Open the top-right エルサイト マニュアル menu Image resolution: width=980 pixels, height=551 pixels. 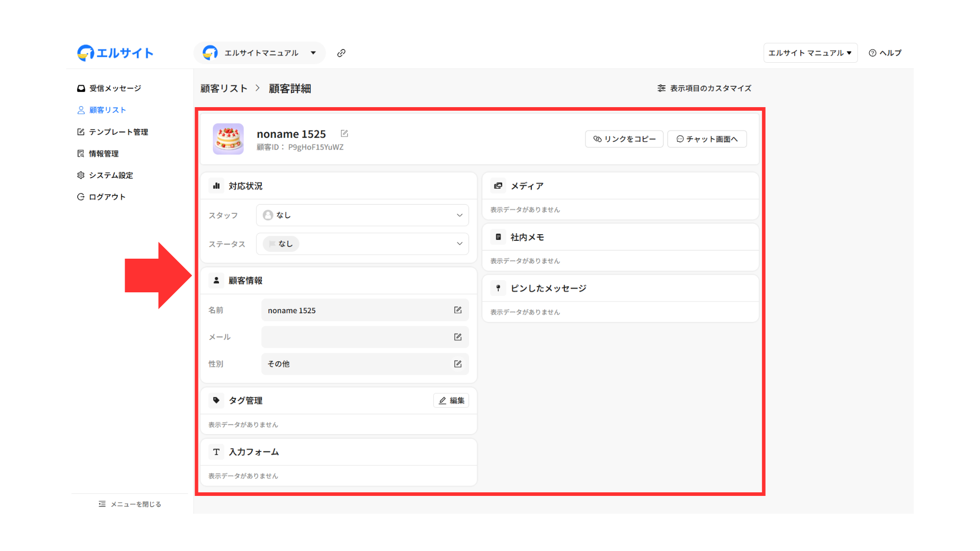click(x=810, y=53)
